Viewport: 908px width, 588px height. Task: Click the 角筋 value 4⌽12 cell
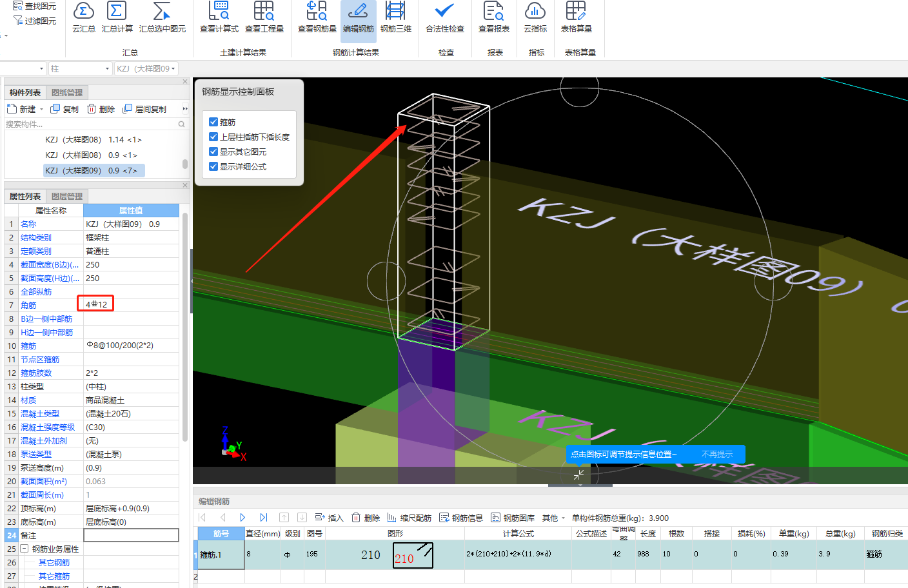coord(132,304)
